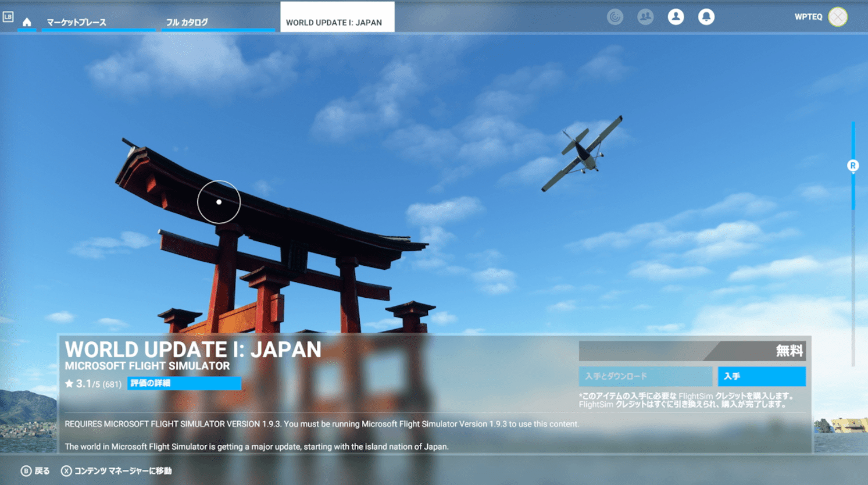Click the B 戻る back prompt
This screenshot has height=485, width=868.
point(35,471)
